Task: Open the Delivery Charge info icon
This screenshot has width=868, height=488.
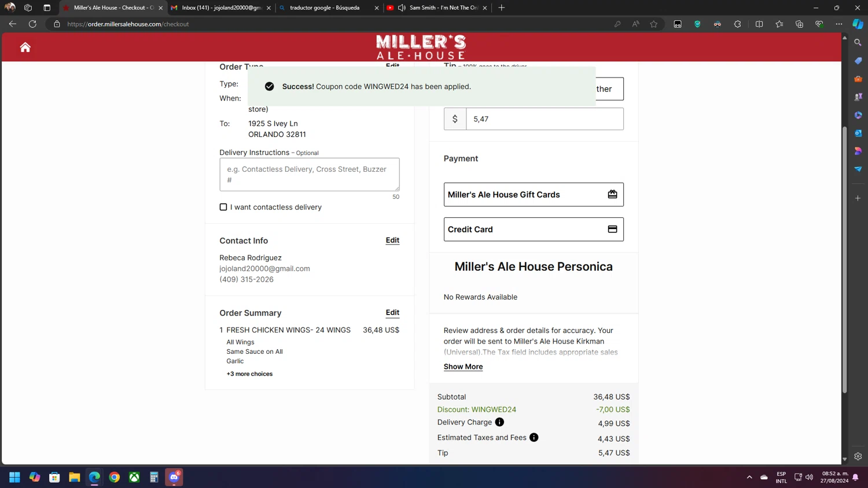Action: coord(499,422)
